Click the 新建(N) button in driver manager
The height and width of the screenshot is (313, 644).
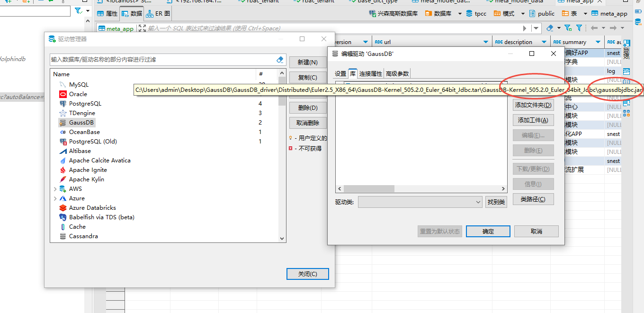tap(307, 62)
